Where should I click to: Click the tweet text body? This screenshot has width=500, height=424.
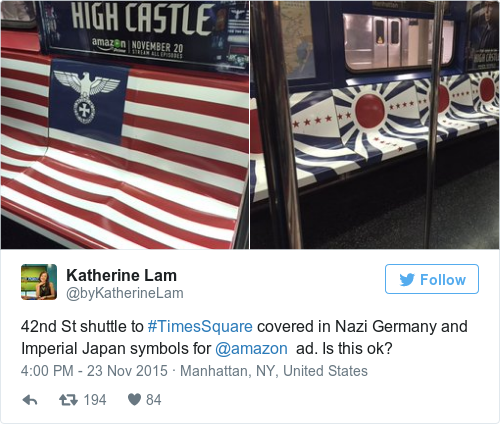[244, 337]
